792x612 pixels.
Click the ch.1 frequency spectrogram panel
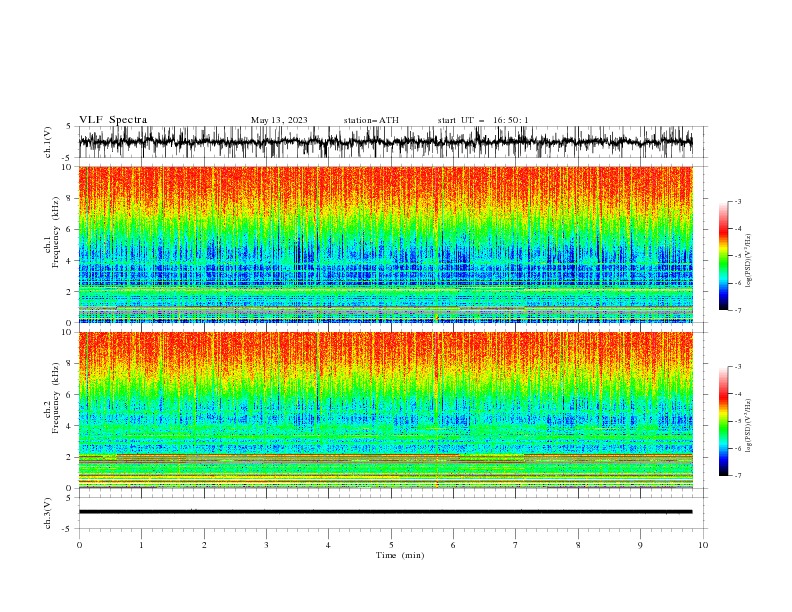click(385, 244)
